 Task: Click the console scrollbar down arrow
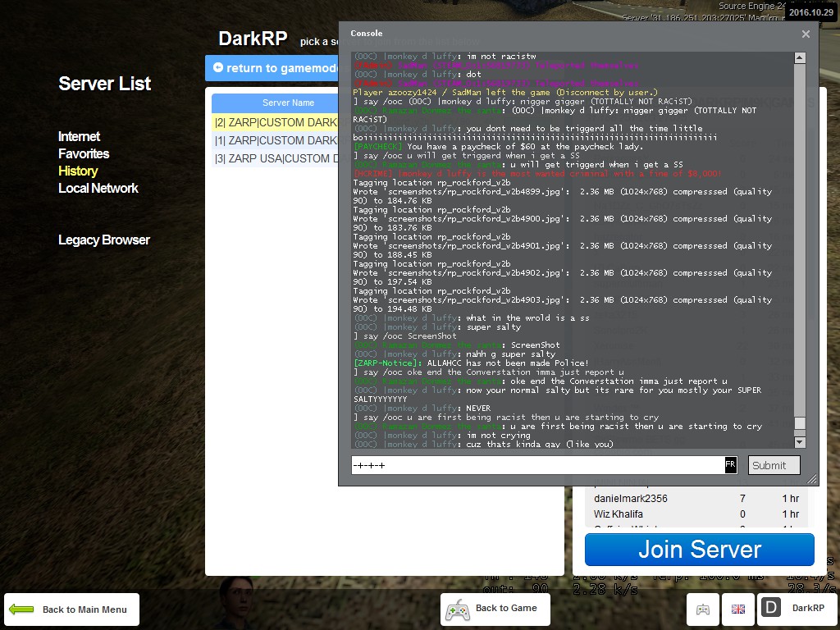(x=800, y=442)
